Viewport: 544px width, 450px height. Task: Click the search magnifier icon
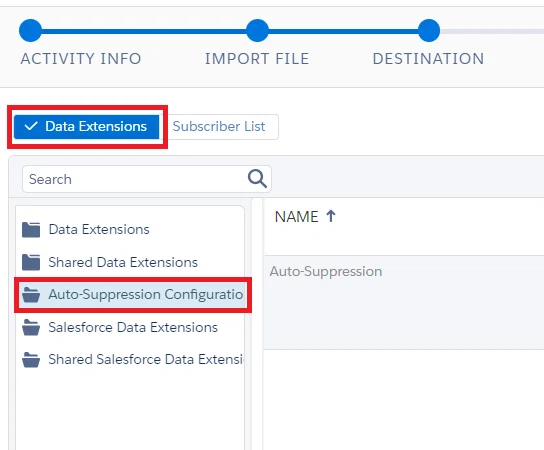pos(257,179)
